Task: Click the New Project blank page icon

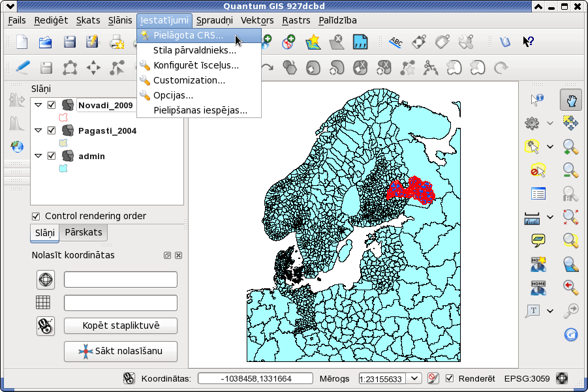Action: click(x=22, y=42)
